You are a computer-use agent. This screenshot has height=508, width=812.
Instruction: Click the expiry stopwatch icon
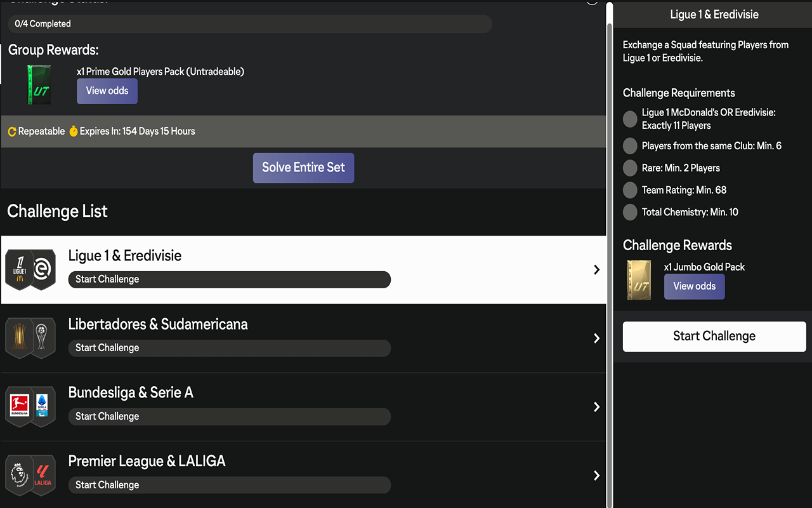tap(74, 131)
